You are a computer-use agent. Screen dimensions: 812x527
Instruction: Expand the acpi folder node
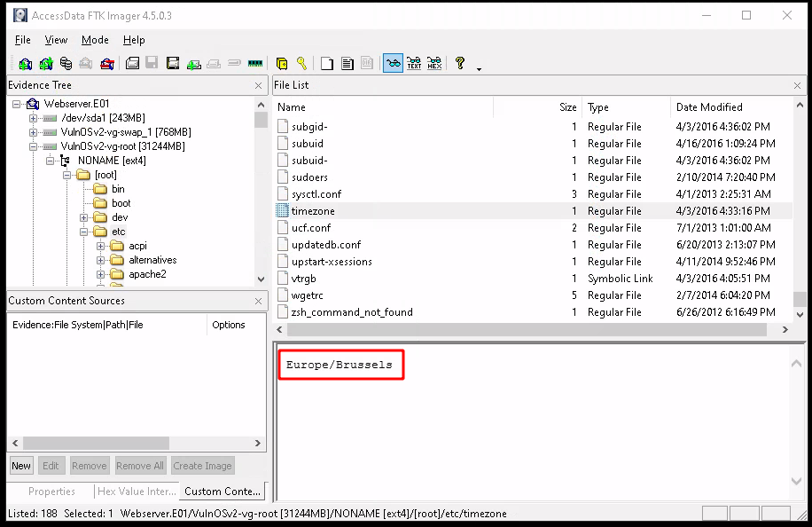[x=101, y=246]
